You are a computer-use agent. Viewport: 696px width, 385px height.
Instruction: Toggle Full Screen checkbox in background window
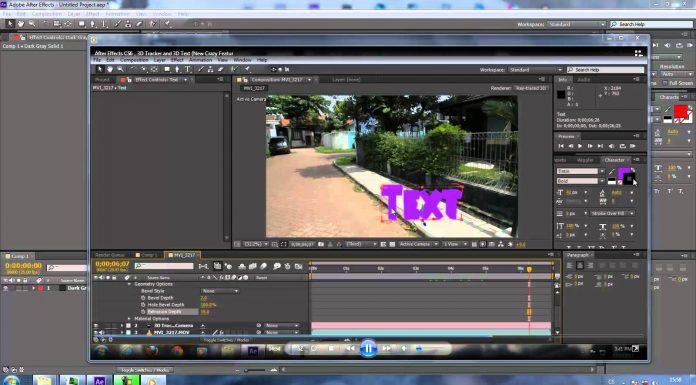tap(665, 83)
